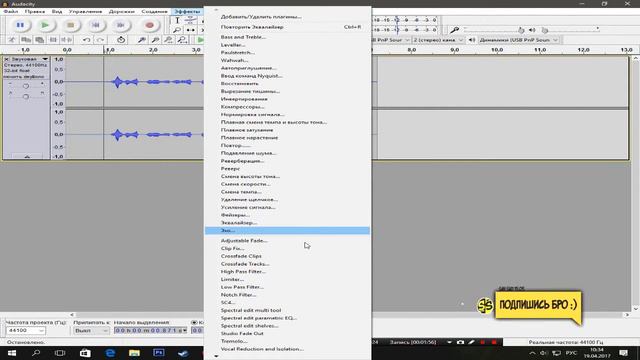Click the Redo arrow icon
The width and height of the screenshot is (640, 360).
(x=100, y=40)
